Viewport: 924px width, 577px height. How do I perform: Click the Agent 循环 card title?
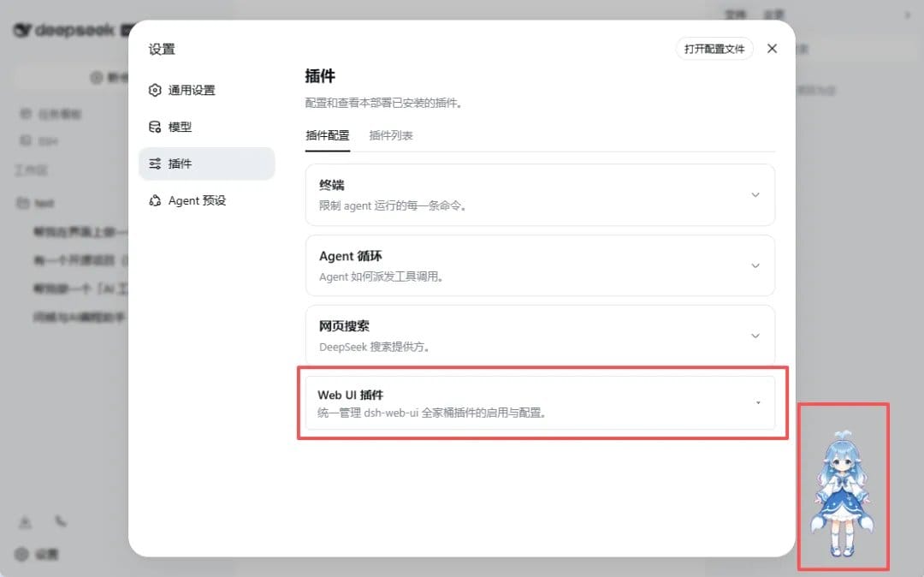click(351, 256)
